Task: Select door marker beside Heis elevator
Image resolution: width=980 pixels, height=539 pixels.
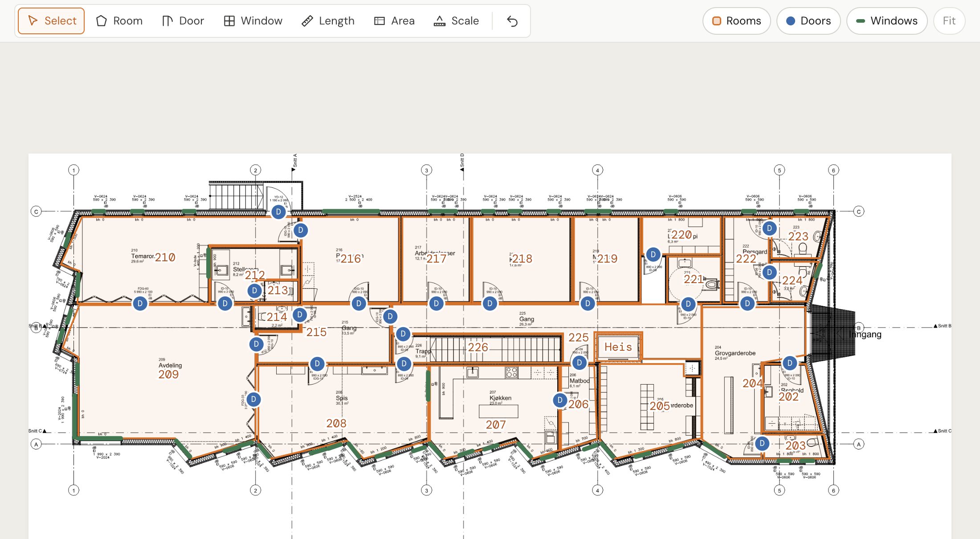Action: (579, 363)
